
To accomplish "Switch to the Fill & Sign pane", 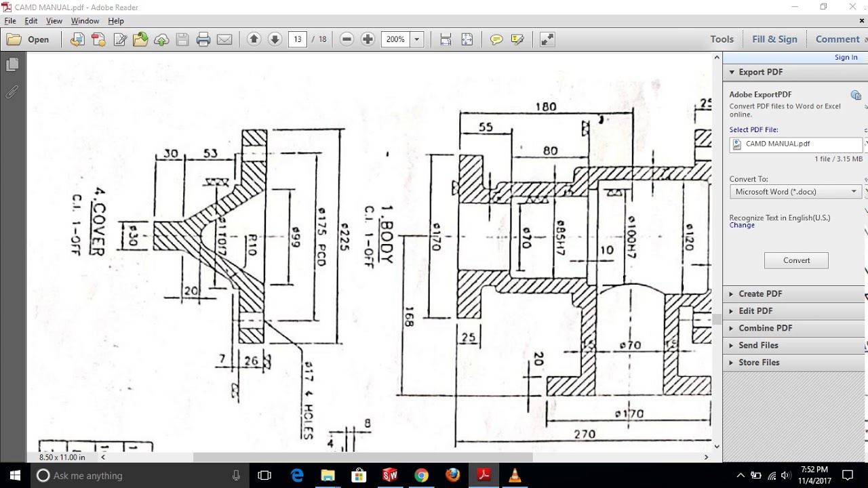I will (x=774, y=39).
